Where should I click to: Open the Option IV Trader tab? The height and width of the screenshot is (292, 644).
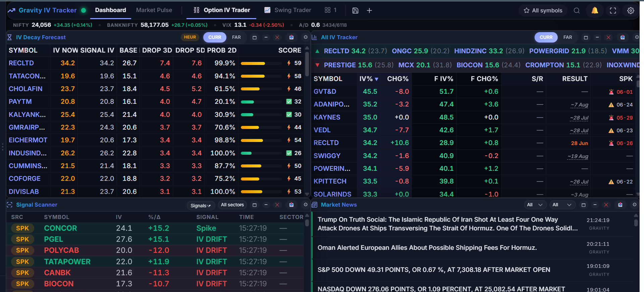pyautogui.click(x=222, y=10)
